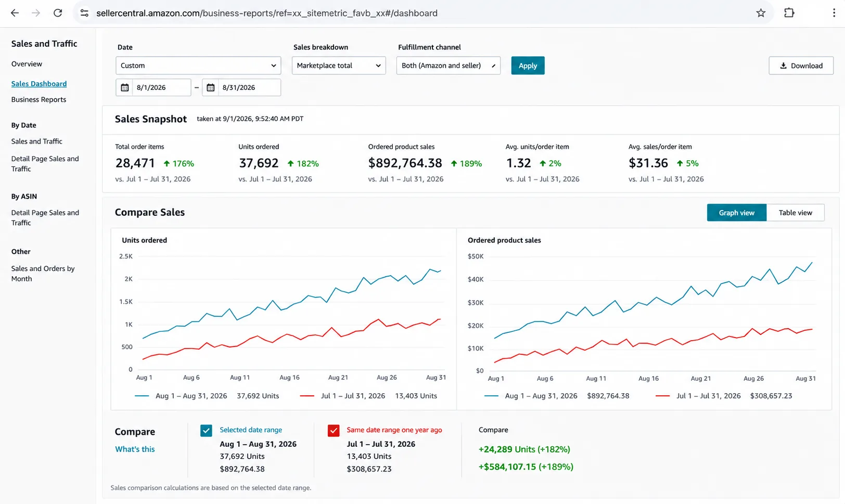Select Business Reports in sidebar
845x504 pixels.
click(x=39, y=99)
